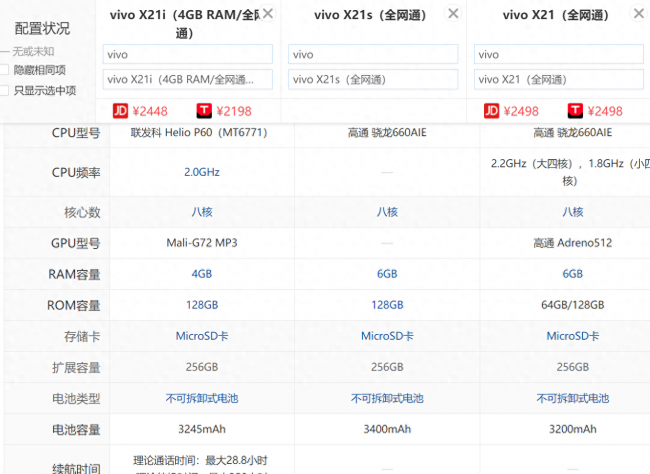Image resolution: width=650 pixels, height=474 pixels.
Task: Open Tmall icon for vivo X21
Action: tap(575, 111)
